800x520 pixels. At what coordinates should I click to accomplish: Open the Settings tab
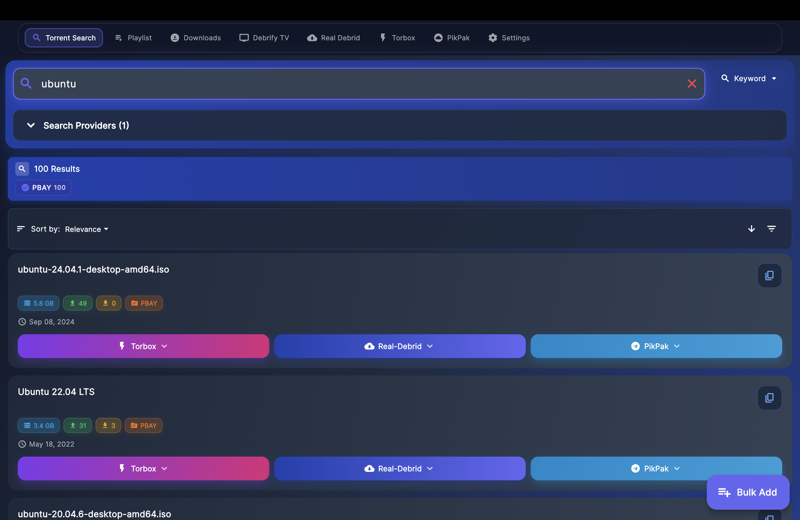pyautogui.click(x=508, y=38)
